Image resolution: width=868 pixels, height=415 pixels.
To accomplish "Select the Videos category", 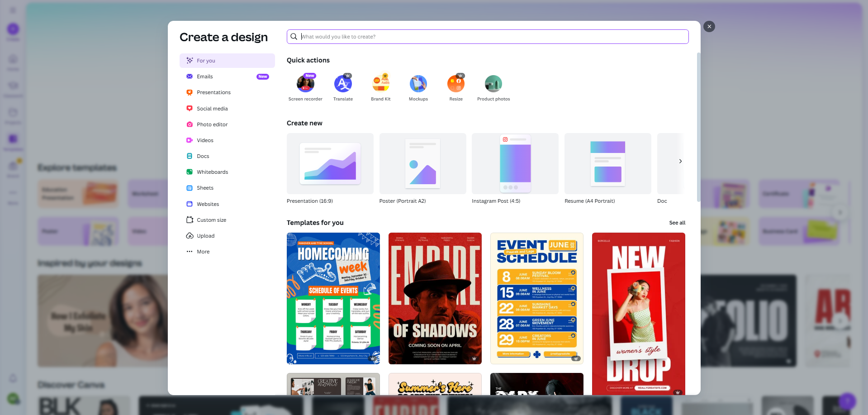I will point(227,140).
